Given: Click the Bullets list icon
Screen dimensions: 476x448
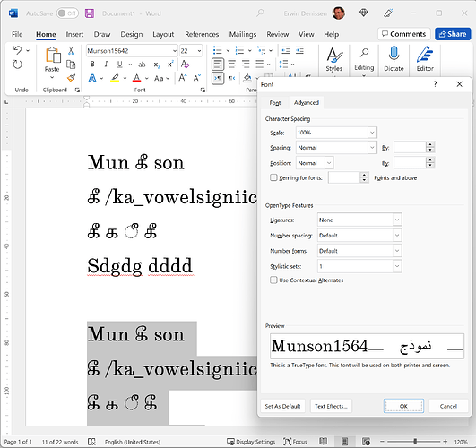Looking at the screenshot, I should tap(217, 50).
